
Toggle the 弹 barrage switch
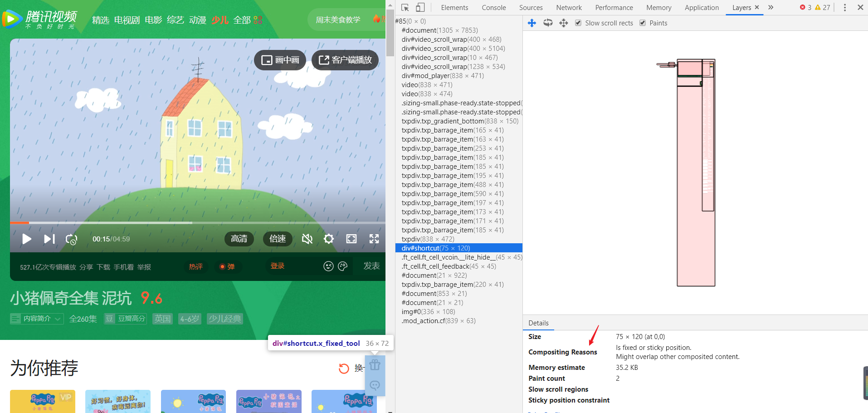(227, 266)
